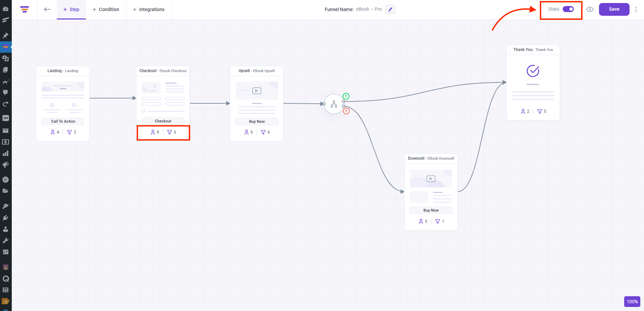
Task: Open the Media library sidebar icon
Action: (5, 58)
